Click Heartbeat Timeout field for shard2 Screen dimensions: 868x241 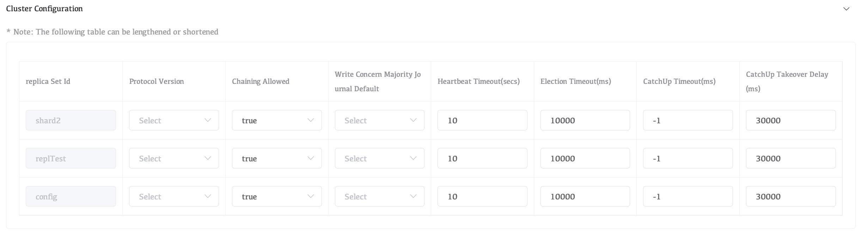tap(482, 120)
